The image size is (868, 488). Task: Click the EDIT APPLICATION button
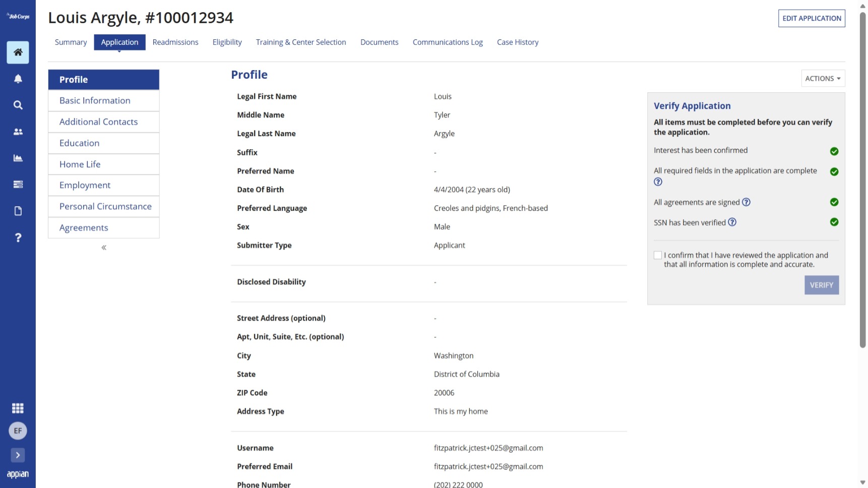click(812, 18)
